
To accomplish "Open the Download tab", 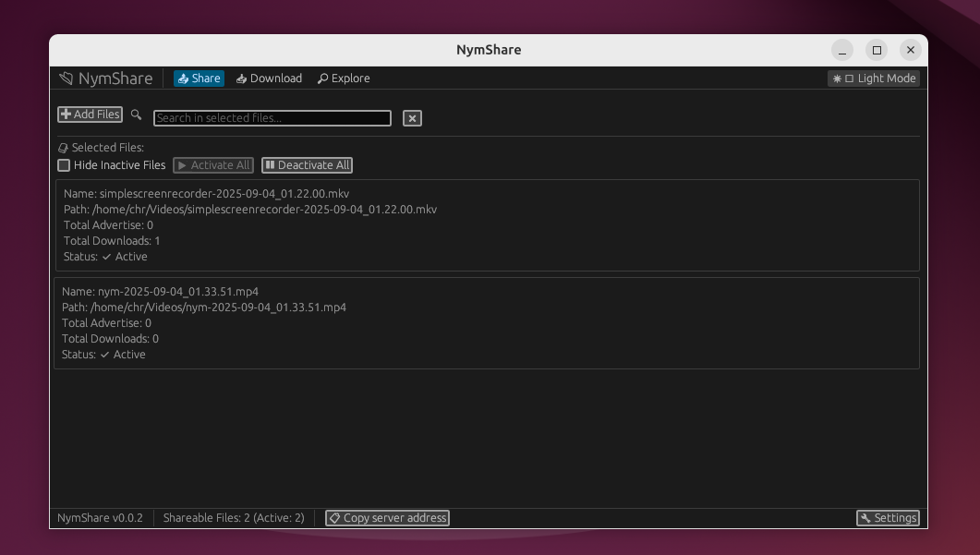I will [x=269, y=78].
